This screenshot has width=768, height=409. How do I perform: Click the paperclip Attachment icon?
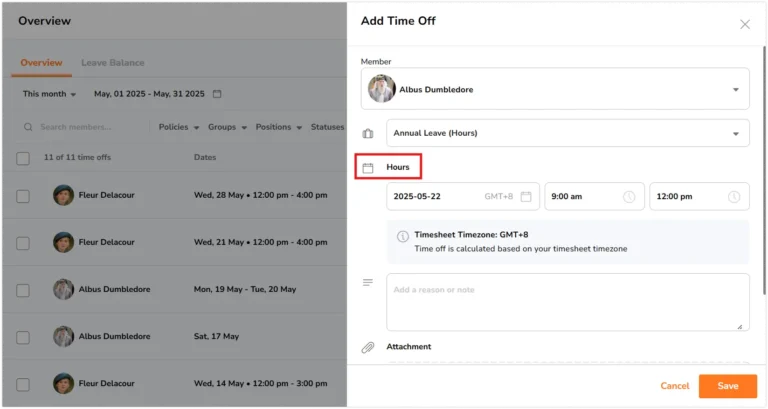tap(368, 347)
